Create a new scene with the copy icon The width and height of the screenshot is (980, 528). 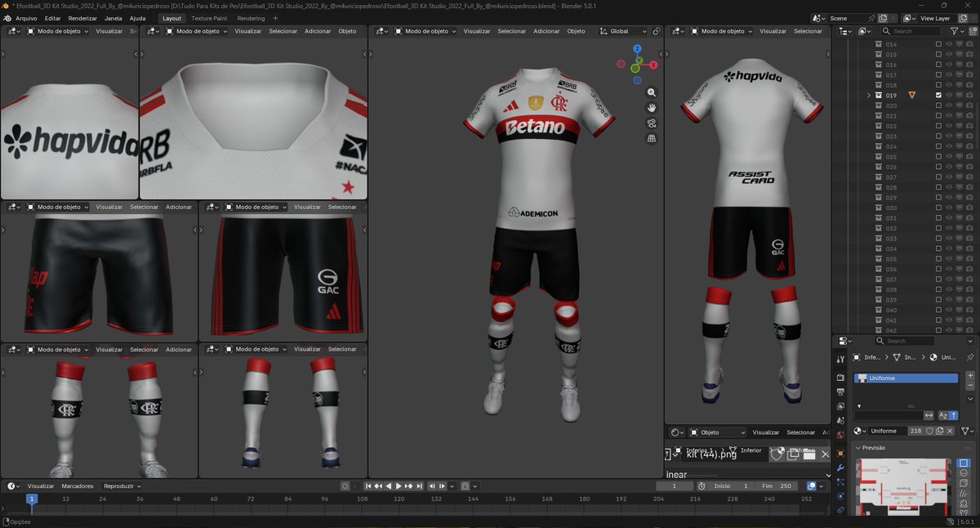tap(883, 18)
